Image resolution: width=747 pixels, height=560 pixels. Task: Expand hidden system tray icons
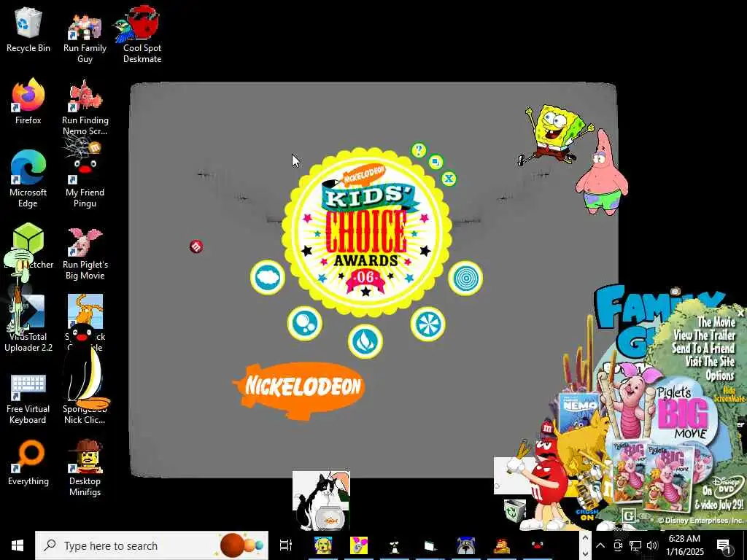tap(600, 545)
